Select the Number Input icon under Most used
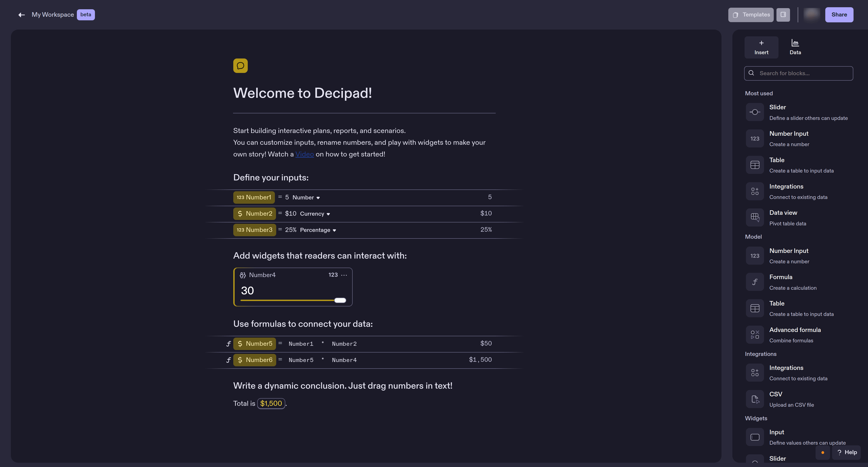This screenshot has width=868, height=467. point(755,139)
